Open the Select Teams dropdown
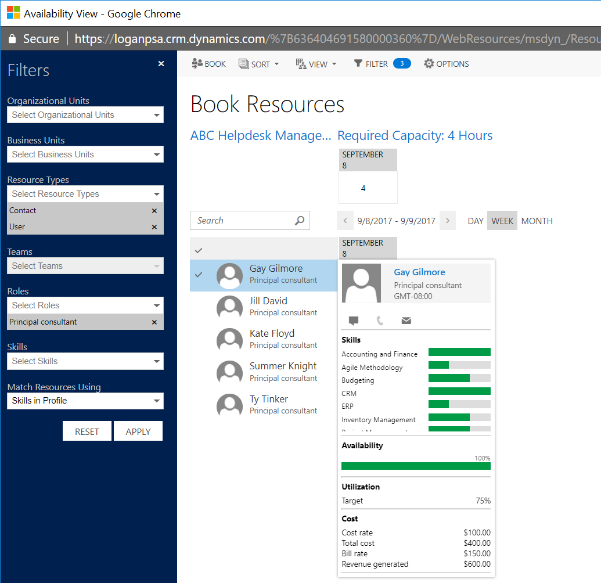Screen dimensions: 601x583 click(x=85, y=266)
